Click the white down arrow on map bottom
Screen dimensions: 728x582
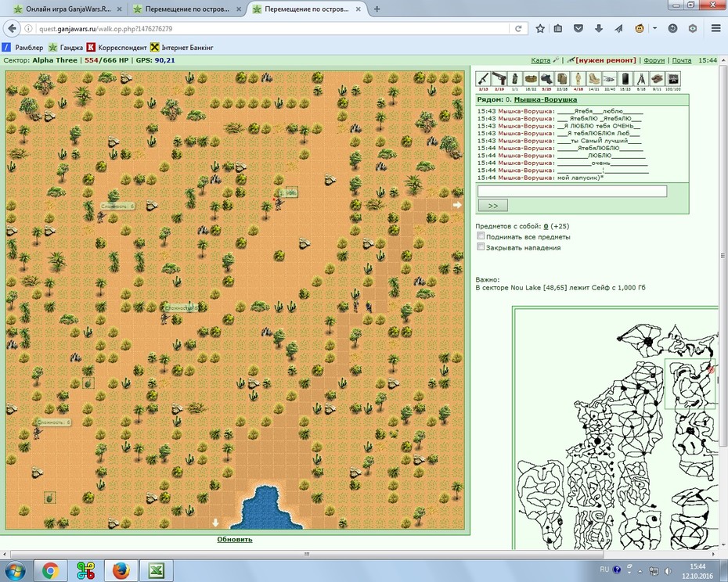(x=215, y=523)
